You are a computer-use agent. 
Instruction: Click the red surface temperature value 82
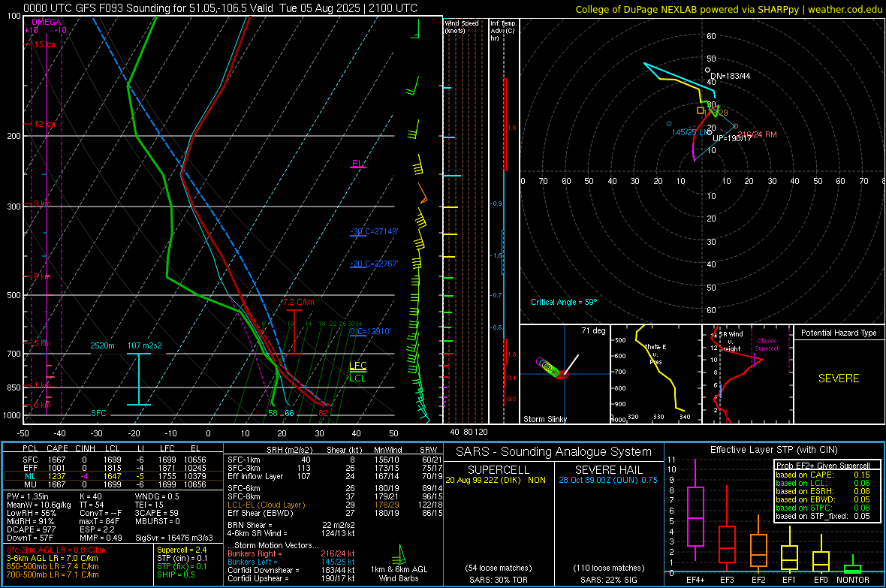(323, 413)
